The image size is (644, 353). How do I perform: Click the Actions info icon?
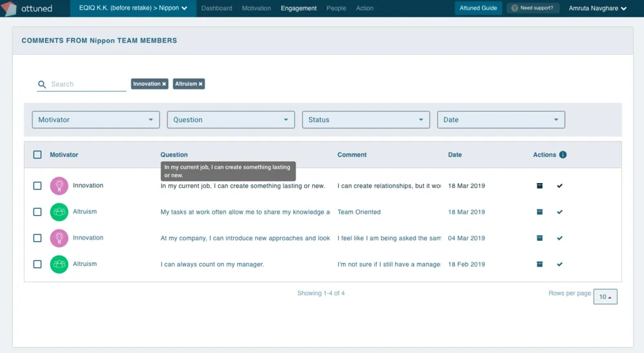(563, 155)
